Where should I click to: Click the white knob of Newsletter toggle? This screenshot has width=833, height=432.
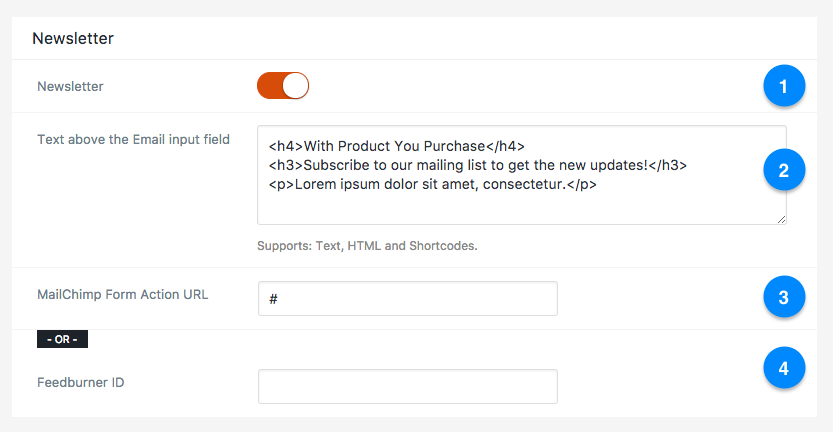[x=295, y=86]
